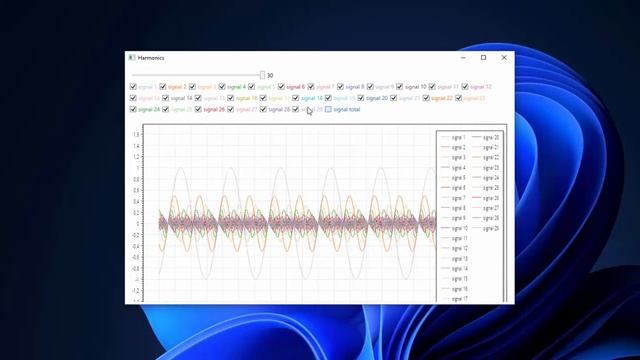Disable the signal 22 checkbox

(426, 98)
